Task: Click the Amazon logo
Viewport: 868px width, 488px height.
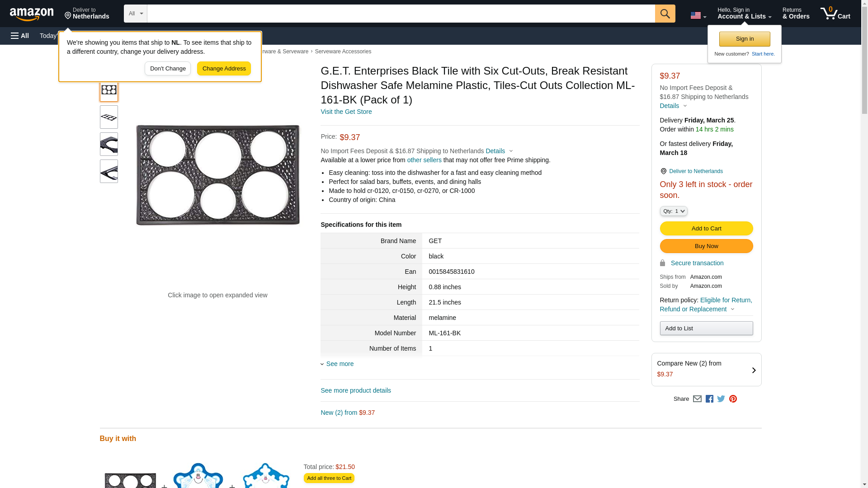Action: 32,14
